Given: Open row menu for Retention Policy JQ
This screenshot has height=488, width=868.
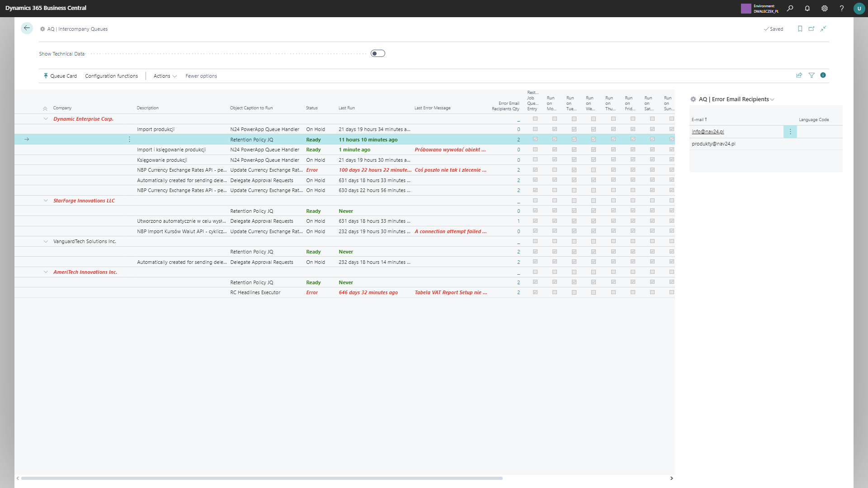Looking at the screenshot, I should click(x=129, y=140).
